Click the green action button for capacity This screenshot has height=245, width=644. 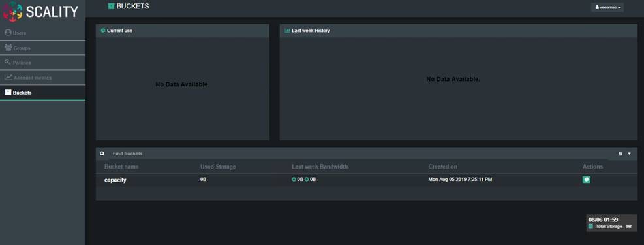tap(587, 180)
